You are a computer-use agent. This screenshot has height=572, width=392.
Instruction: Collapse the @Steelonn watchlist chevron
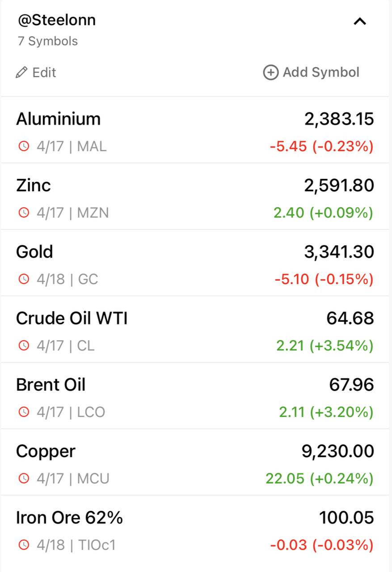coord(360,21)
